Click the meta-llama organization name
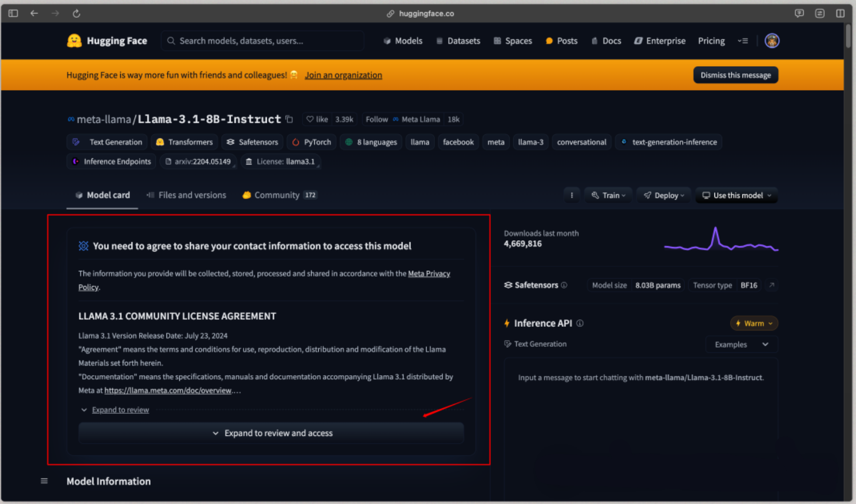Image resolution: width=856 pixels, height=504 pixels. (x=104, y=119)
